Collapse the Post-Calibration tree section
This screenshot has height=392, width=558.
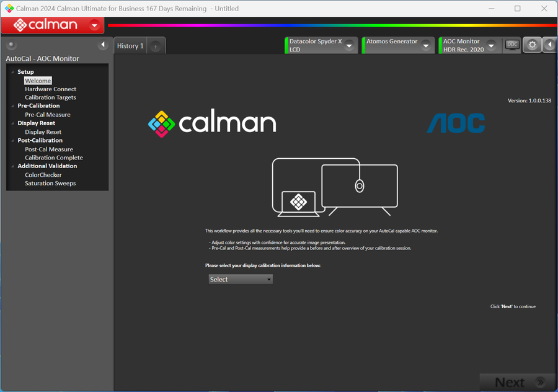tap(13, 140)
